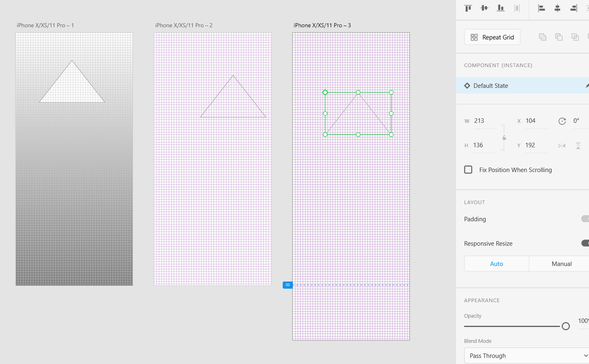Align selection to the right
The image size is (589, 364).
click(x=574, y=8)
